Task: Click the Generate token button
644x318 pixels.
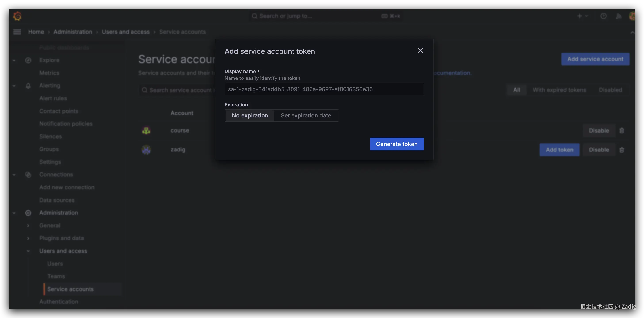Action: coord(396,144)
